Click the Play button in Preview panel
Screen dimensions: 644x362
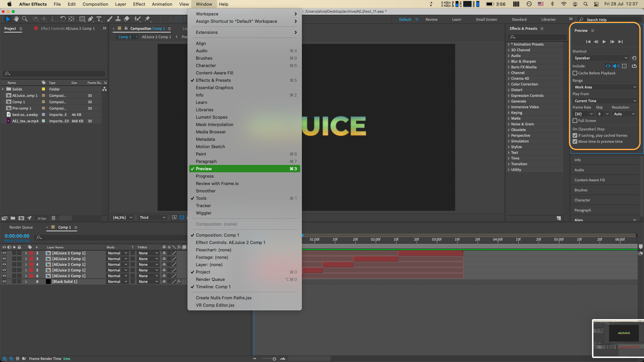click(604, 42)
